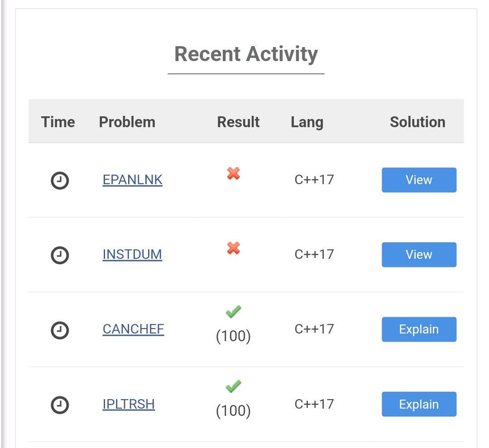Click the clock icon in IPLTRSH row

pos(60,405)
